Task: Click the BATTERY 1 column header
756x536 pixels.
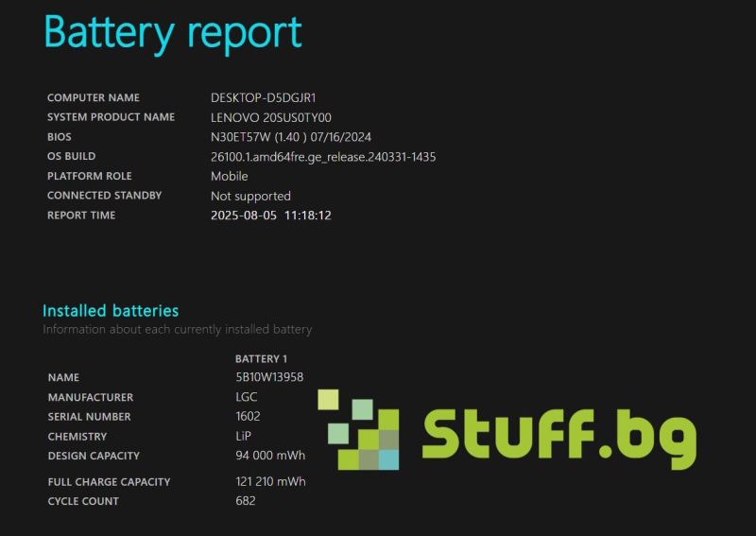Action: click(x=261, y=359)
